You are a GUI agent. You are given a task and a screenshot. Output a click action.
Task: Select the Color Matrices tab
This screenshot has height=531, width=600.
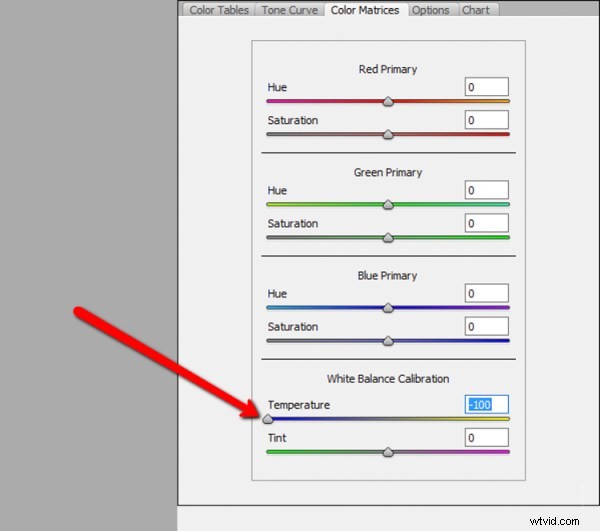365,10
